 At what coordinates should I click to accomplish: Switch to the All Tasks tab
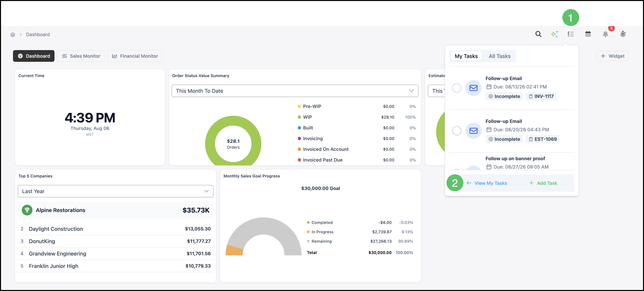tap(499, 56)
